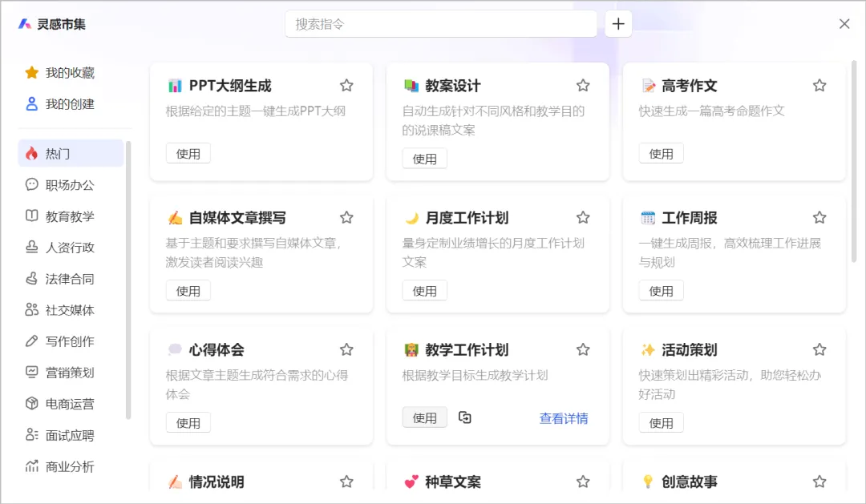The image size is (866, 504).
Task: Star the 教案设计 card
Action: (x=583, y=86)
